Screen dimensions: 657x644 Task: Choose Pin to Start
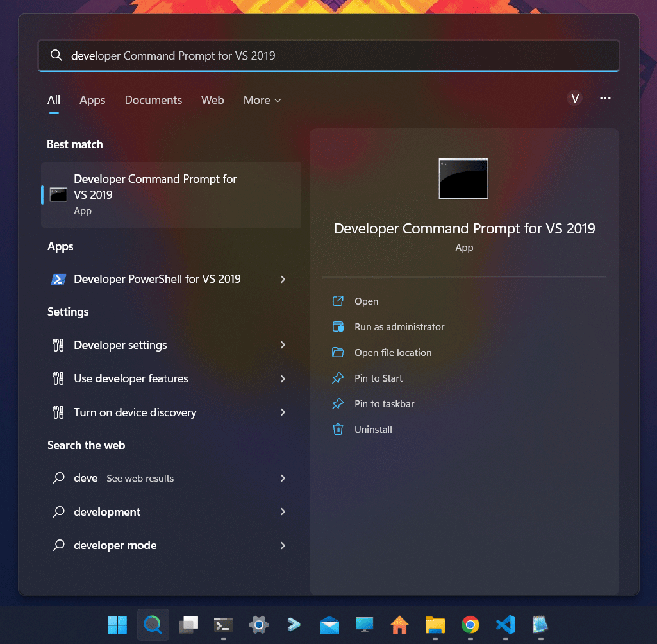(378, 378)
